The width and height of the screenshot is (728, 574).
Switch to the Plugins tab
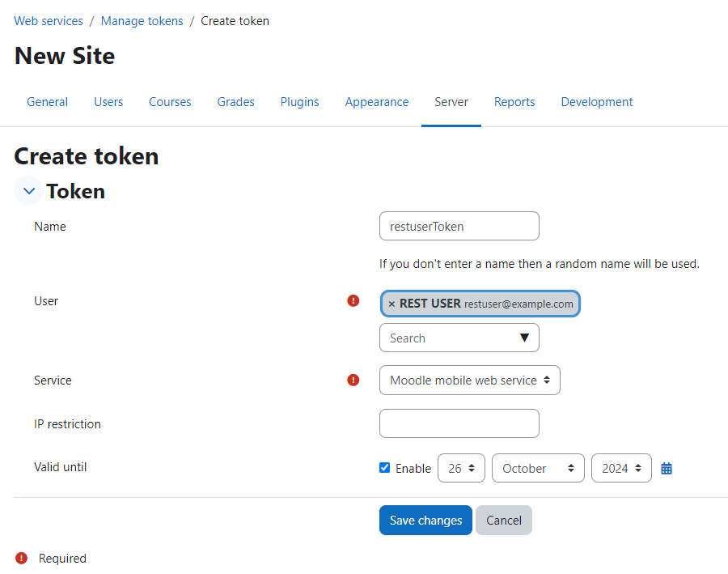click(x=299, y=102)
